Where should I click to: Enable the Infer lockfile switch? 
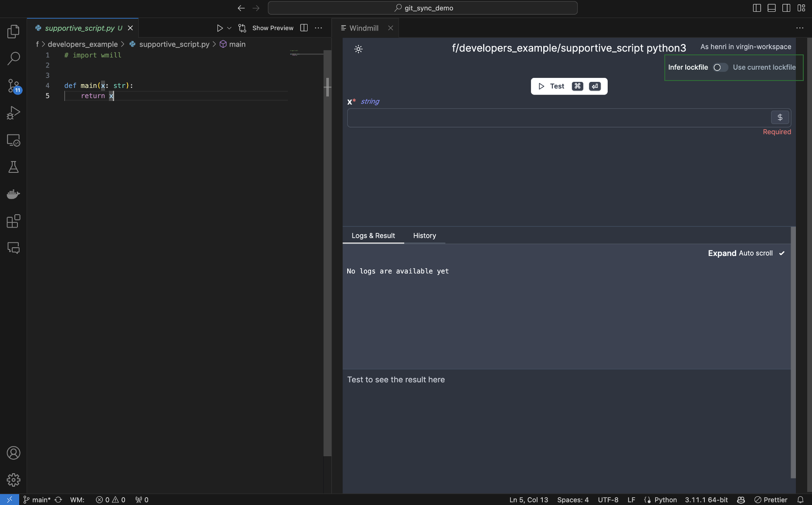(720, 67)
